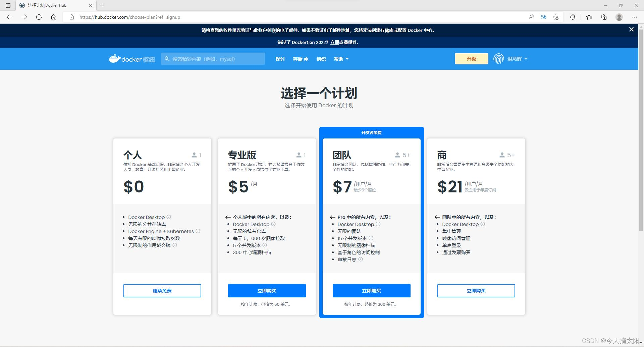Click the fingerprint avatar icon

coord(498,59)
